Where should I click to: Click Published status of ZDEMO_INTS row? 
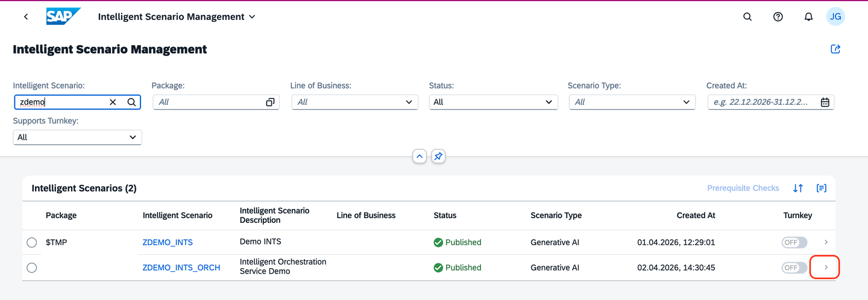458,242
